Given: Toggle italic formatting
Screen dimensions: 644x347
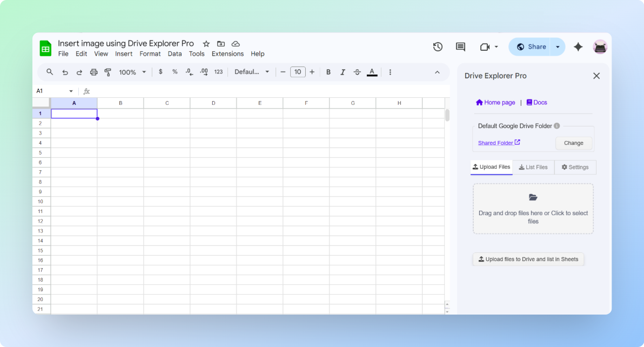Looking at the screenshot, I should click(343, 72).
